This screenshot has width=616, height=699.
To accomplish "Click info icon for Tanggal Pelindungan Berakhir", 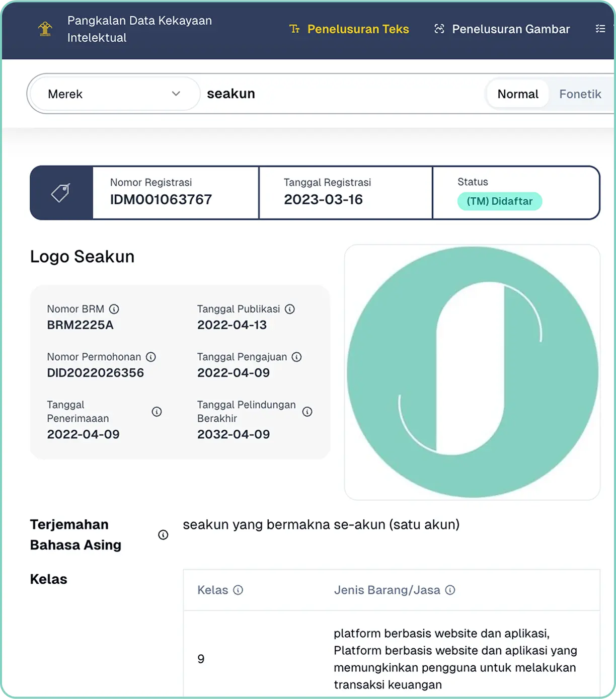I will click(x=307, y=412).
